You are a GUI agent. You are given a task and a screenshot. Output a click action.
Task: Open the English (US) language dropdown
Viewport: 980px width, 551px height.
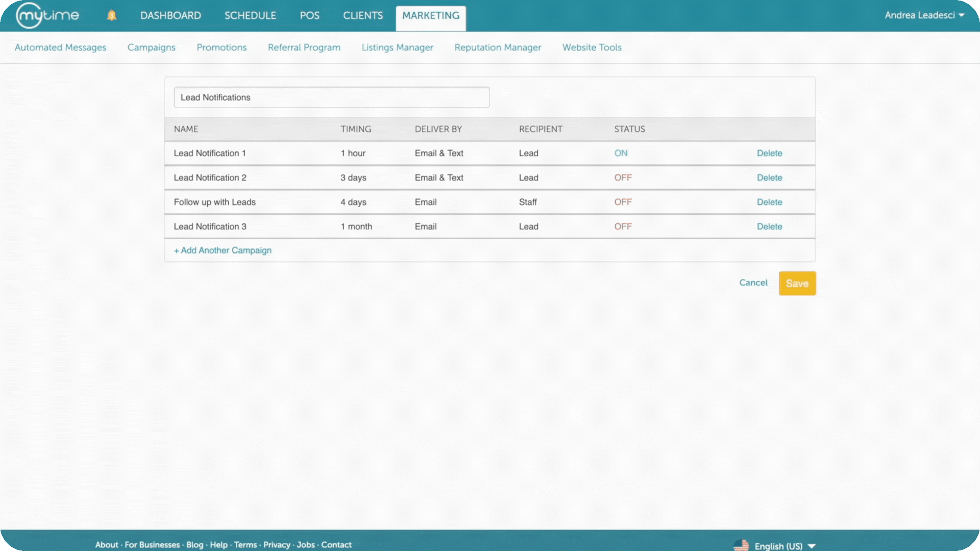pos(785,546)
